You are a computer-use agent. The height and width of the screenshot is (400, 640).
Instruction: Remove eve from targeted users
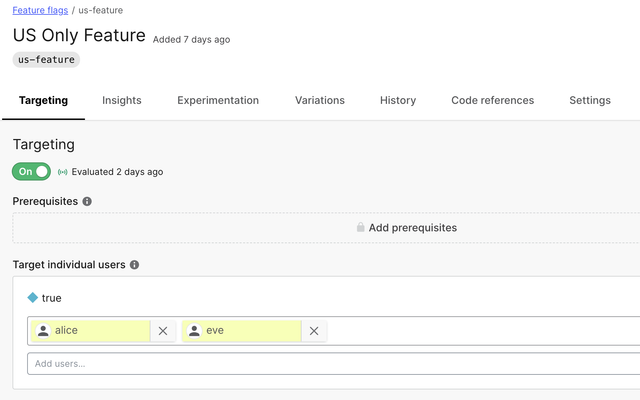click(x=314, y=331)
